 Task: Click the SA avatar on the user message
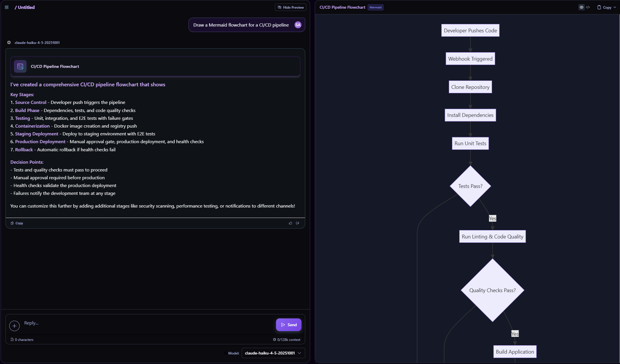coord(298,25)
